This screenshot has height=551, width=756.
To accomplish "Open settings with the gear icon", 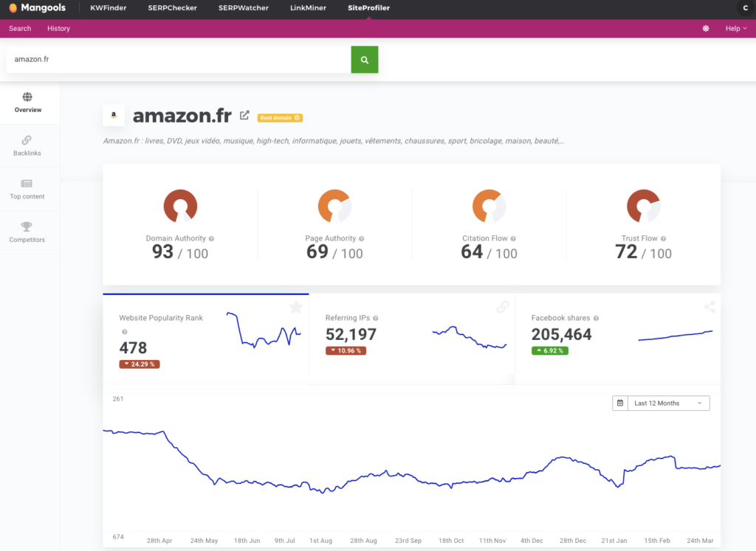I will (705, 29).
